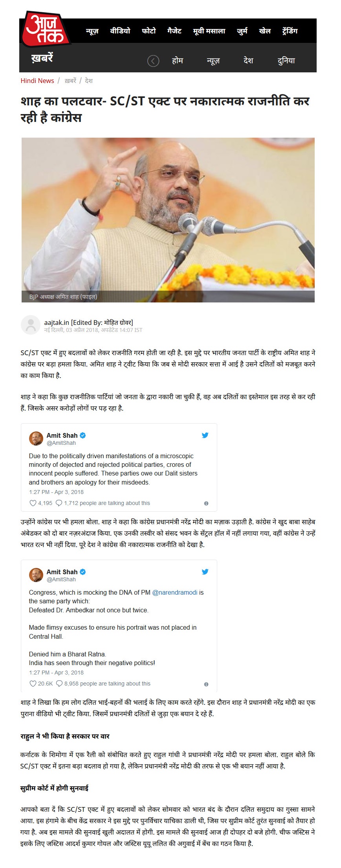Viewport: 341px width, 868px height.
Task: Click the Hindi News breadcrumb link
Action: coord(37,81)
